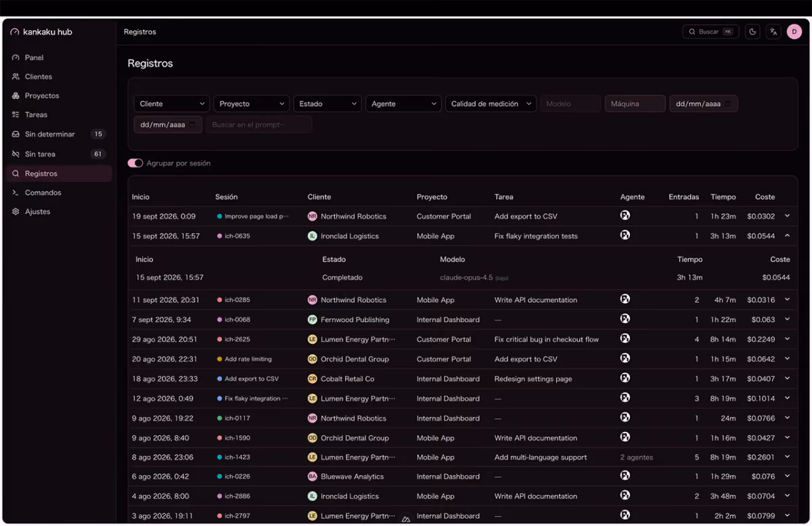Screen dimensions: 812x526
Task: Click calendar icon in second date field
Action: [x=191, y=125]
